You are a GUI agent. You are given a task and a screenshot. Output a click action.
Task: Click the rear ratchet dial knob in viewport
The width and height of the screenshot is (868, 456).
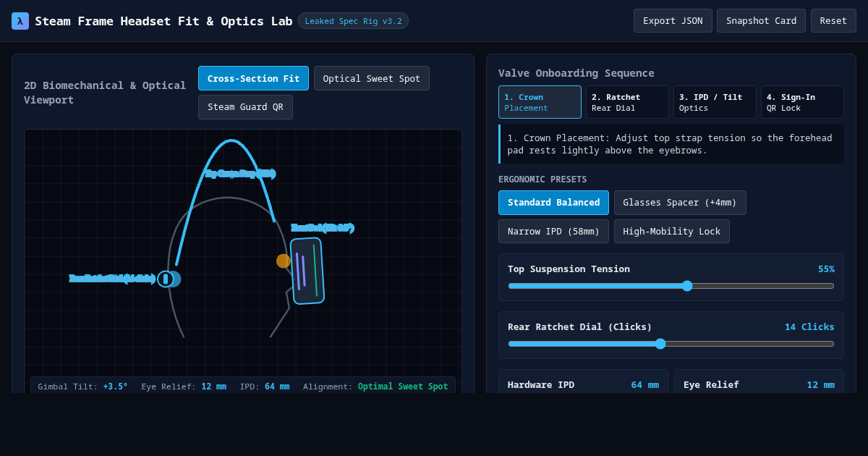[166, 279]
